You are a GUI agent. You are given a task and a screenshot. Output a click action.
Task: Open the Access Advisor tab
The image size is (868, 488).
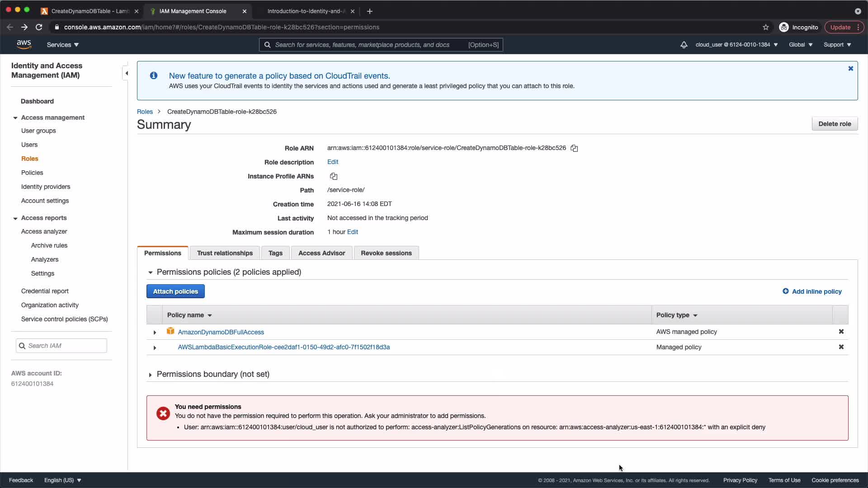click(321, 253)
